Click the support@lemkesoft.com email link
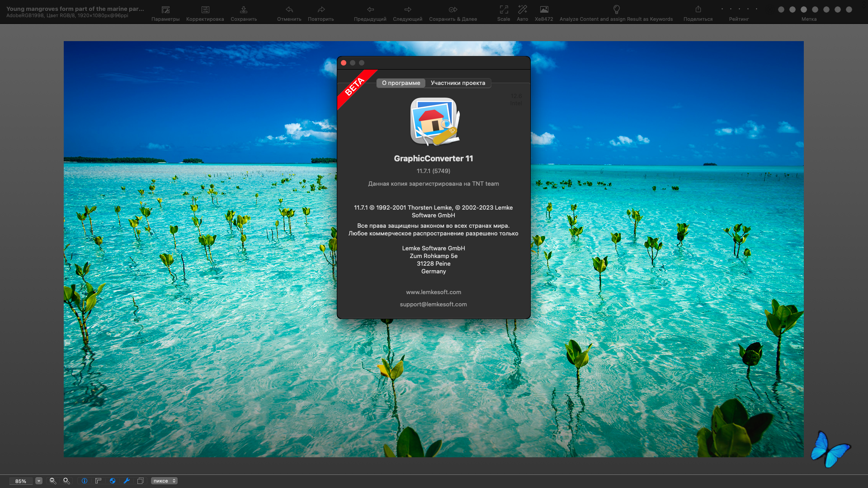Viewport: 868px width, 488px height. 433,304
